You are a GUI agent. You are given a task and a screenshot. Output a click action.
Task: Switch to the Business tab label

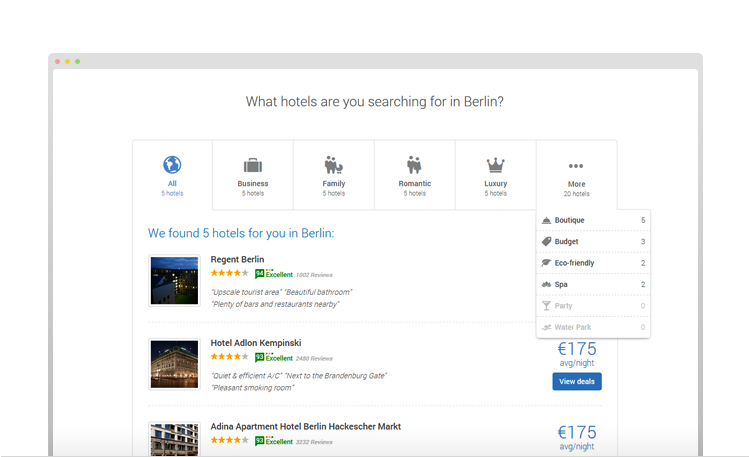click(253, 183)
